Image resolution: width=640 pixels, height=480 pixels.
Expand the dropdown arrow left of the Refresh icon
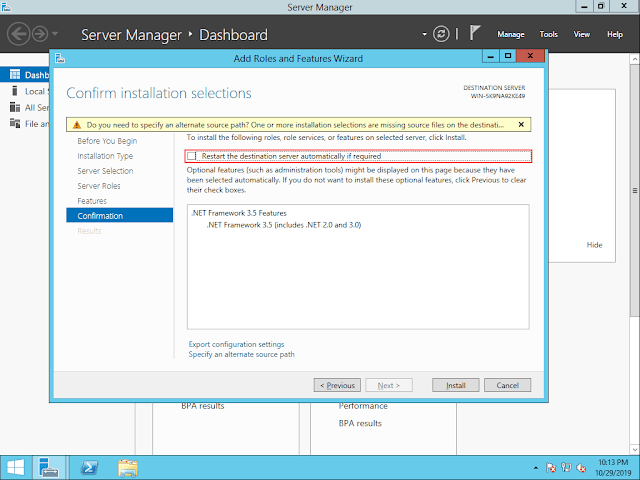pyautogui.click(x=424, y=34)
